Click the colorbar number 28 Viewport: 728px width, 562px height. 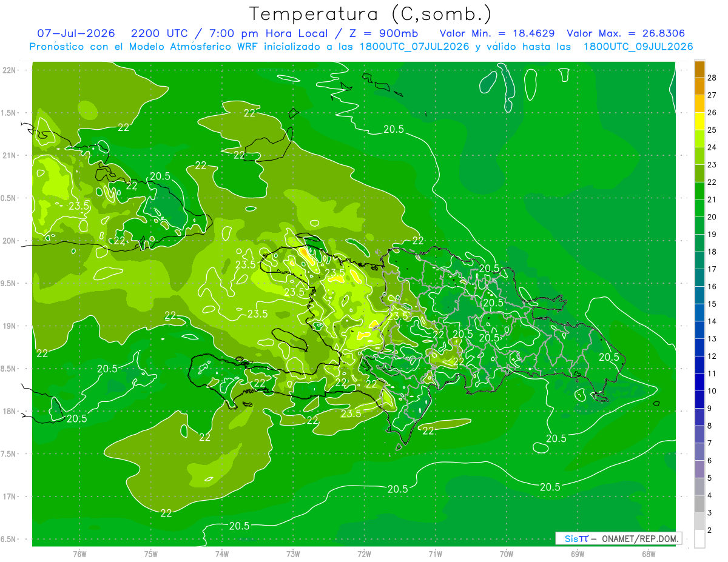(713, 78)
